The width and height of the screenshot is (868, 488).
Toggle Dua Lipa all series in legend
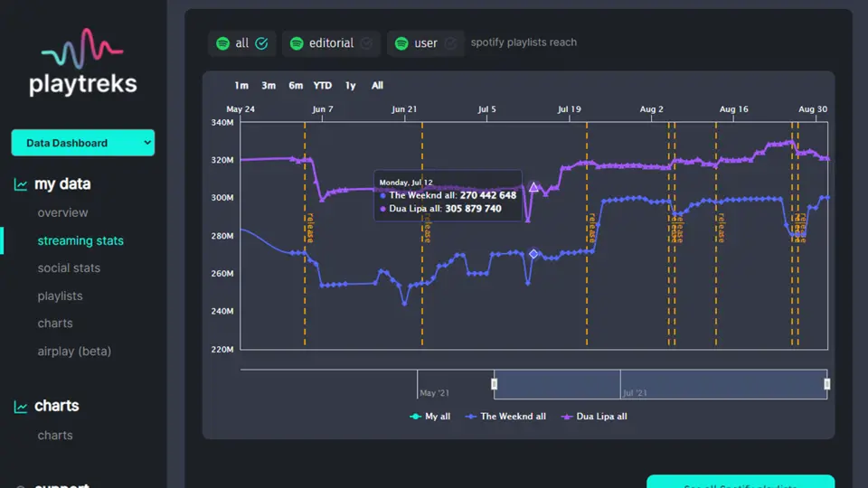(594, 417)
